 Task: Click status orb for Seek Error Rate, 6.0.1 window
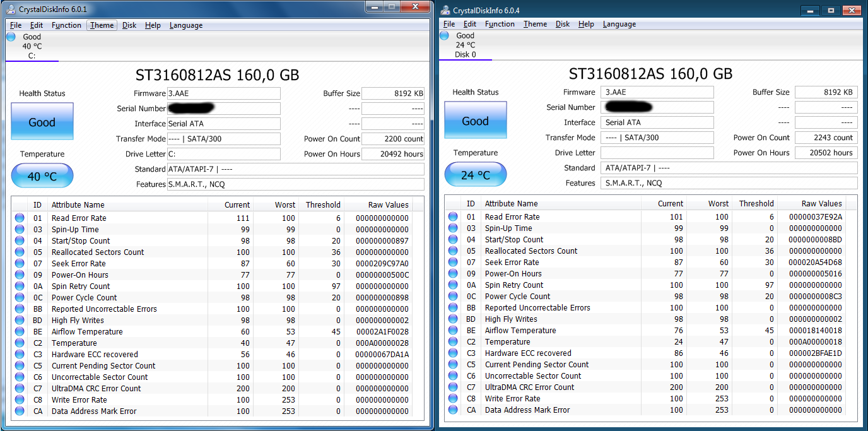point(20,263)
